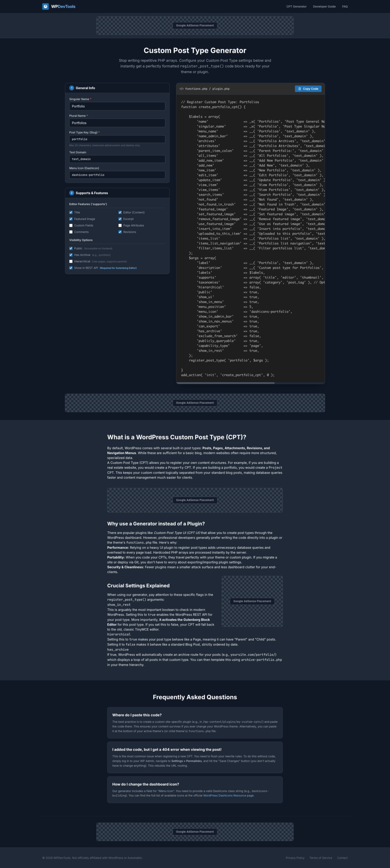The width and height of the screenshot is (390, 868).
Task: Uncheck the Editor (Content) checkbox
Action: tap(120, 213)
